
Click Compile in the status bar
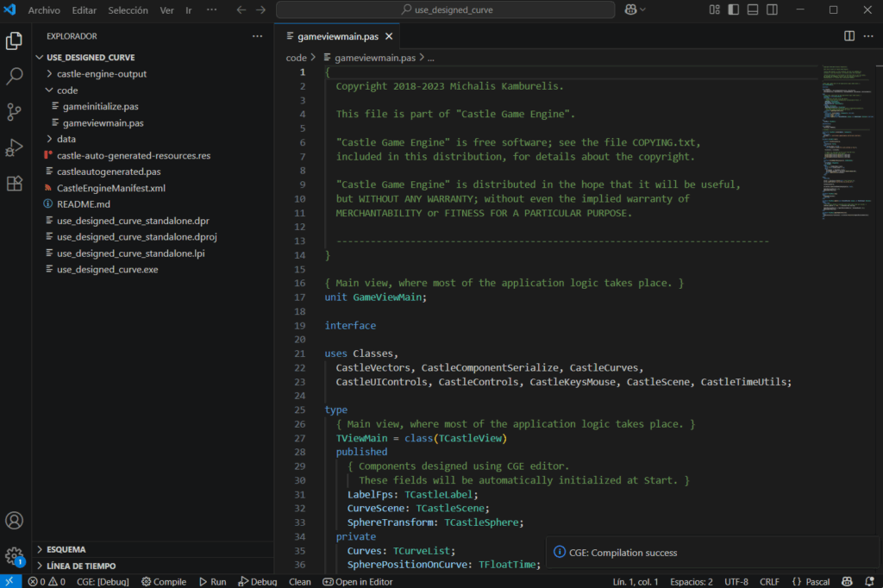[x=164, y=582]
